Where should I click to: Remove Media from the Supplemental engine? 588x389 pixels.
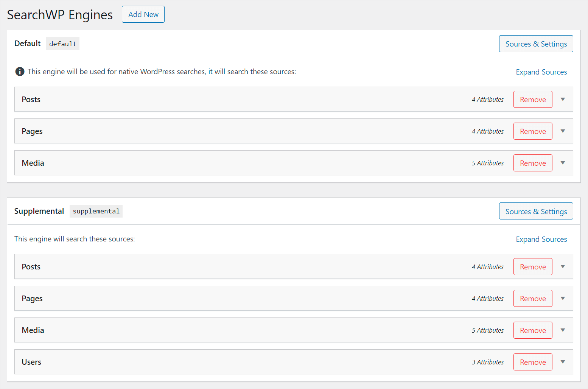[x=533, y=330]
